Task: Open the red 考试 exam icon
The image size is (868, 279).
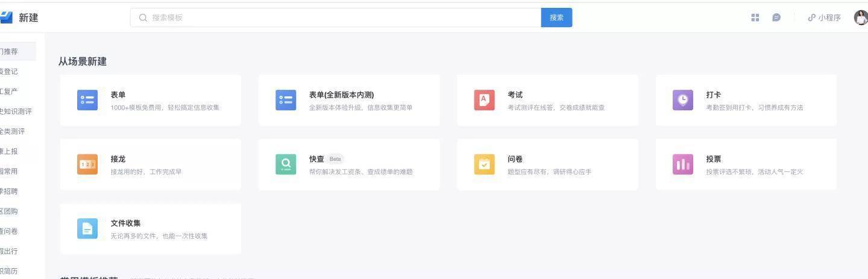Action: 484,100
